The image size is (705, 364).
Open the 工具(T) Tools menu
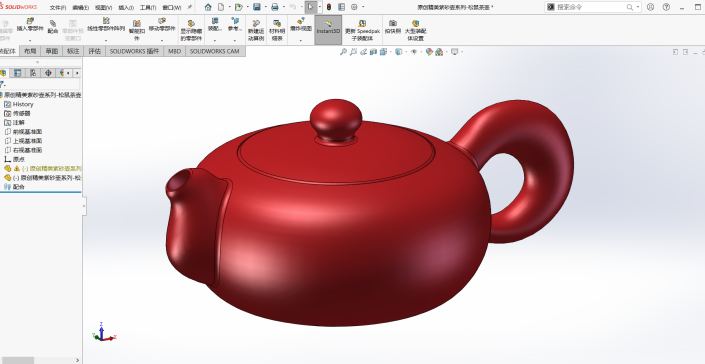click(148, 8)
